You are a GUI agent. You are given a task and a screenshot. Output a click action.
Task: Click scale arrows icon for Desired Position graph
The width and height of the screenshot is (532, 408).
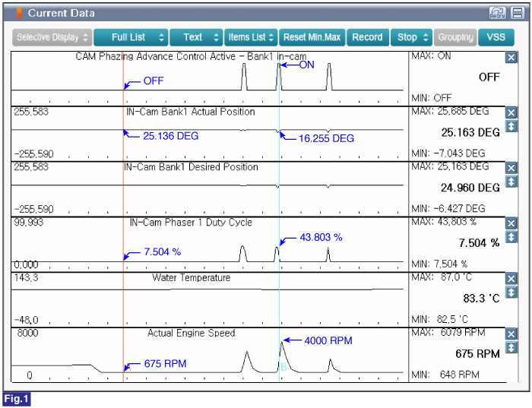[x=511, y=182]
